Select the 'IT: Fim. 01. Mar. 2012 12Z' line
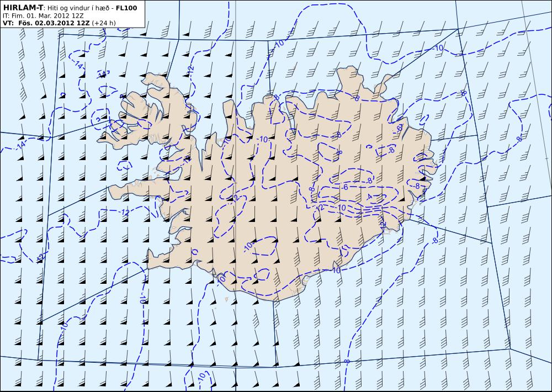 43,16
